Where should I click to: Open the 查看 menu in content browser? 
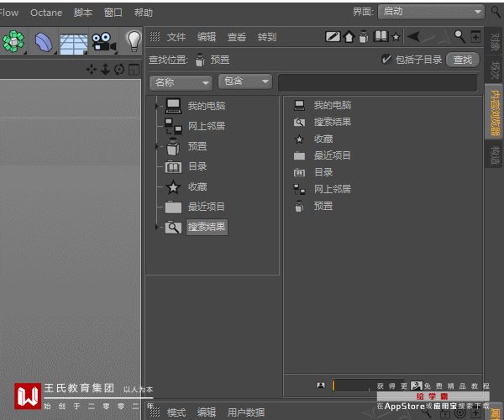(237, 37)
